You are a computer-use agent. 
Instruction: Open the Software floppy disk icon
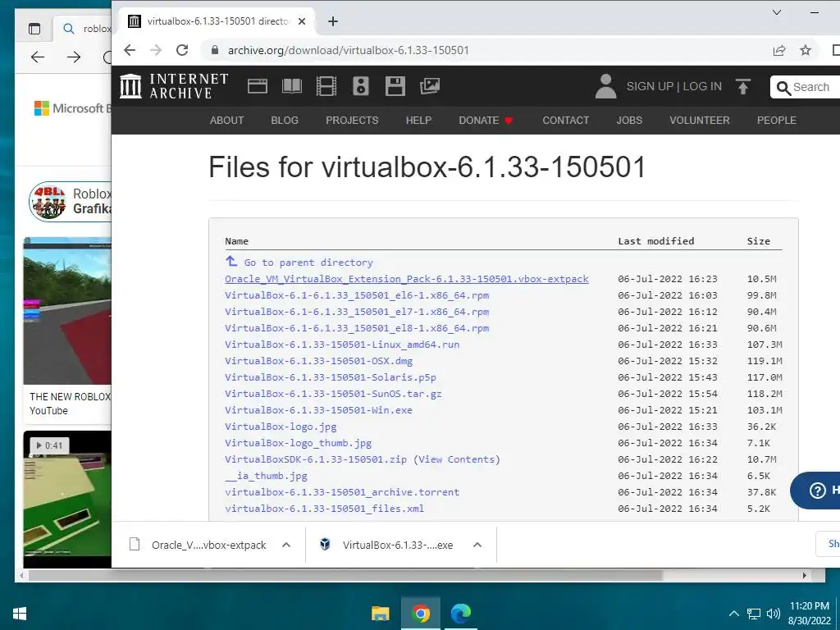click(395, 86)
